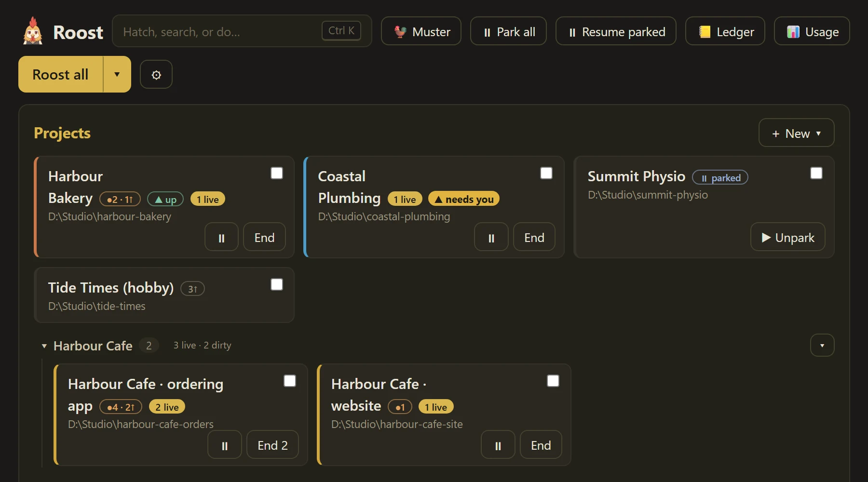This screenshot has height=482, width=868.
Task: Open the New project dropdown
Action: pos(797,133)
